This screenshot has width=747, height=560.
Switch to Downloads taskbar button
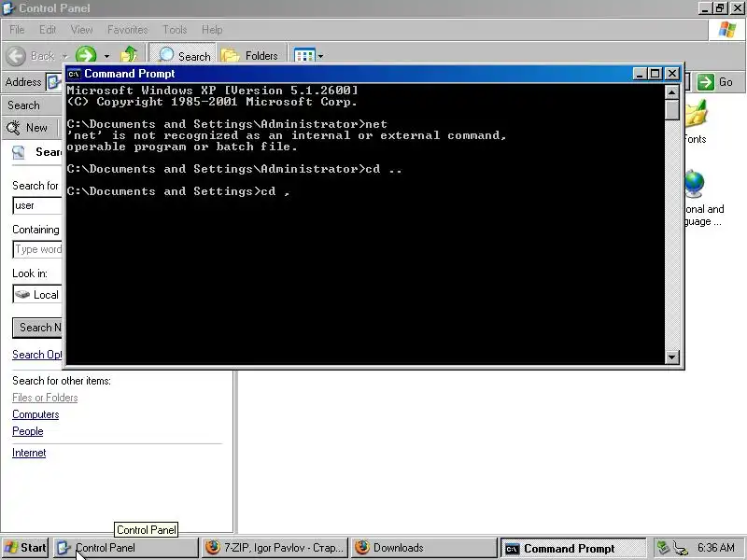423,548
